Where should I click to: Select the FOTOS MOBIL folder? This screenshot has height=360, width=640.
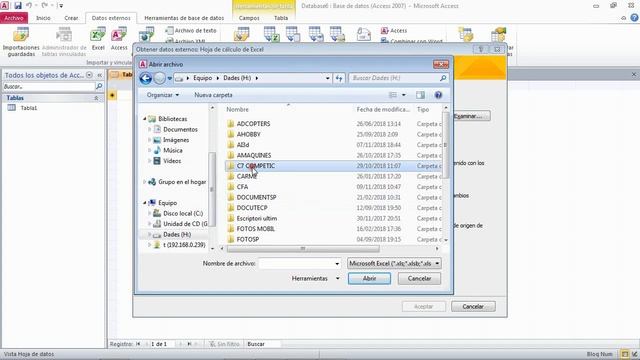coord(256,229)
